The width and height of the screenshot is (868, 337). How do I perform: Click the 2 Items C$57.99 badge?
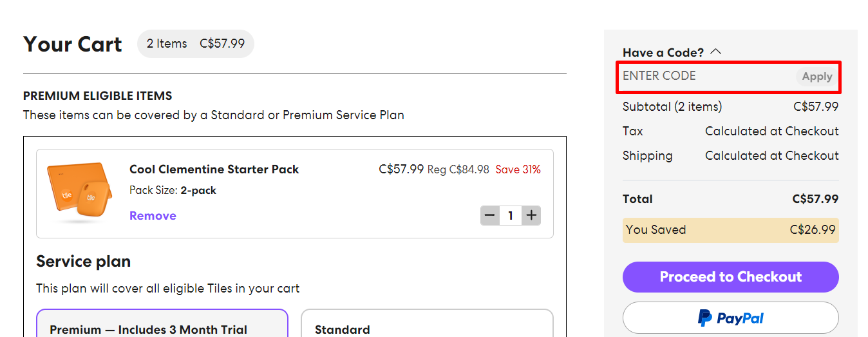[x=196, y=44]
